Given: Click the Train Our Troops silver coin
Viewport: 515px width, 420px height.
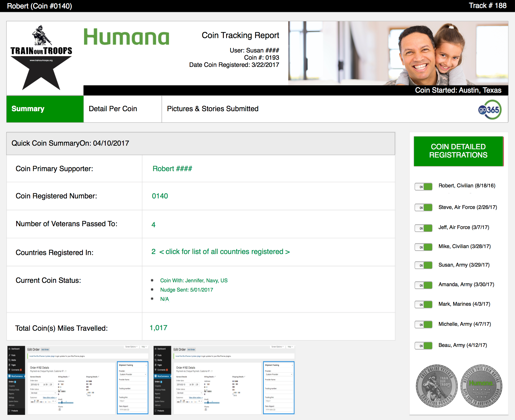Looking at the screenshot, I should coord(437,386).
